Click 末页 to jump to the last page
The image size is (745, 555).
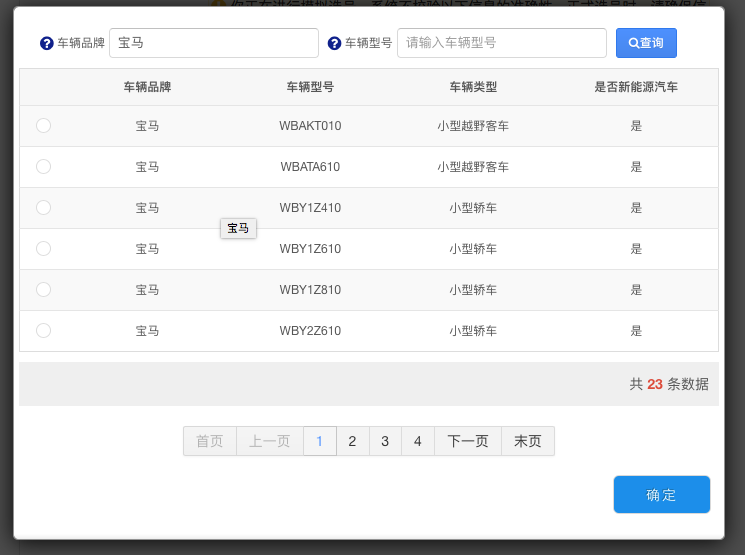coord(528,441)
